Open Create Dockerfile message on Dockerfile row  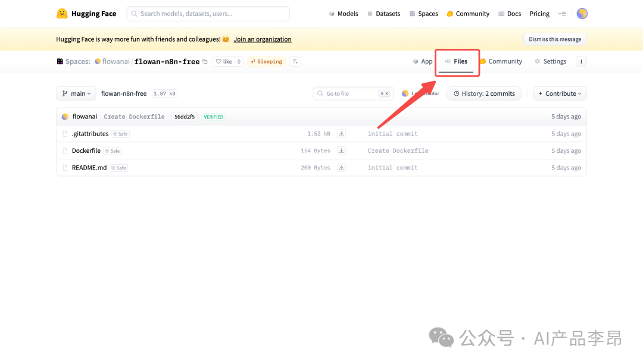click(398, 150)
